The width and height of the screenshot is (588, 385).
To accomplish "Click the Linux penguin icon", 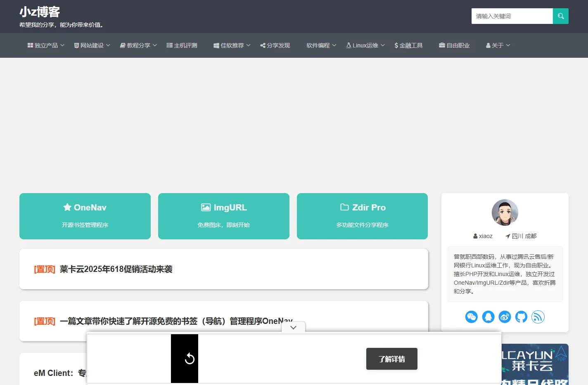I will click(349, 45).
